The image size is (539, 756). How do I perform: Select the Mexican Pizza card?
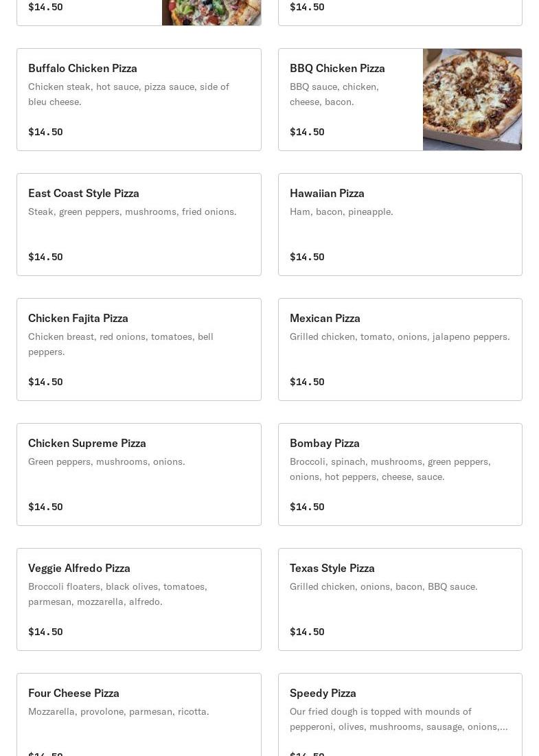tap(400, 350)
